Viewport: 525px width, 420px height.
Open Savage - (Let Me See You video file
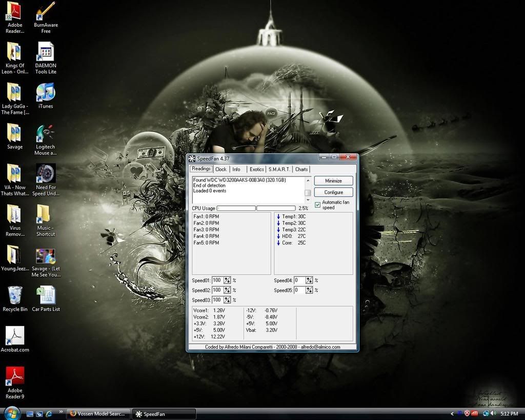(46, 263)
